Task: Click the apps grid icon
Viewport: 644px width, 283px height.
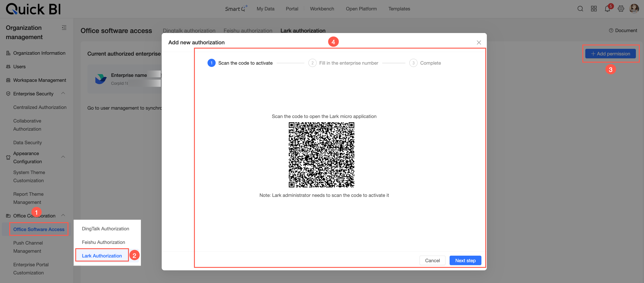Action: pos(594,9)
